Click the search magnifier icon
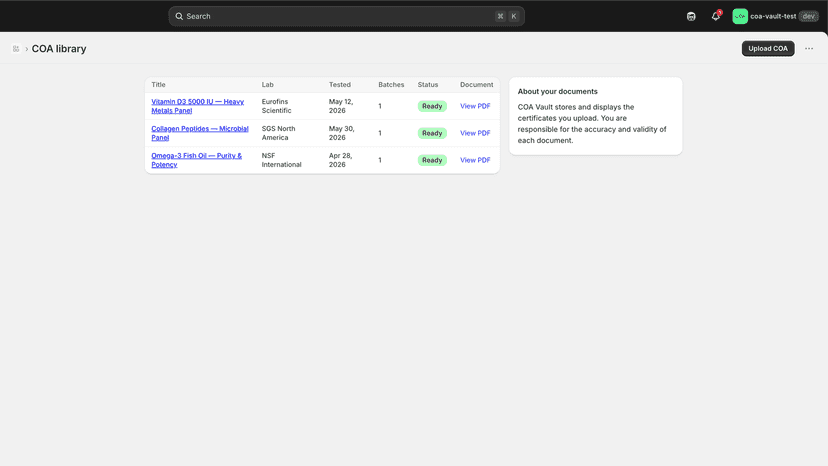The image size is (828, 466). pyautogui.click(x=179, y=16)
